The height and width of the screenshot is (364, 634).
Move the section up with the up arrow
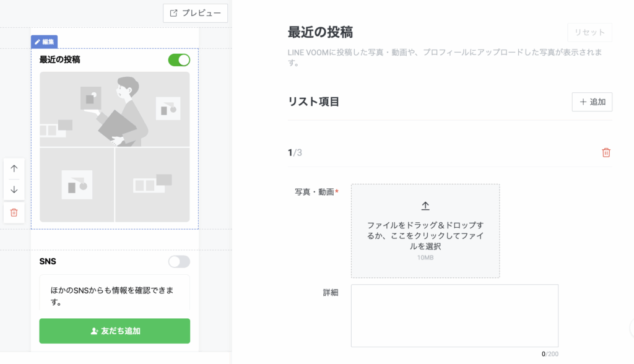(14, 168)
